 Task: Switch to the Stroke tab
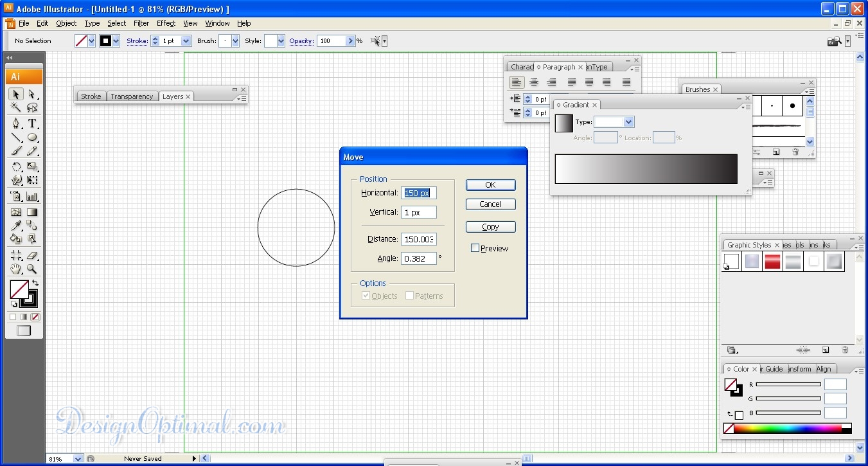click(91, 96)
